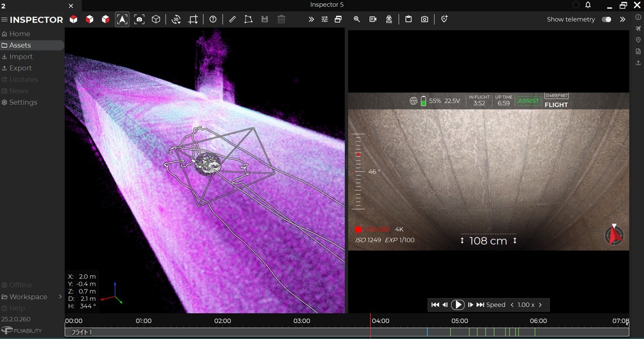644x339 pixels.
Task: Select the ruler measurement tool
Action: pyautogui.click(x=232, y=19)
